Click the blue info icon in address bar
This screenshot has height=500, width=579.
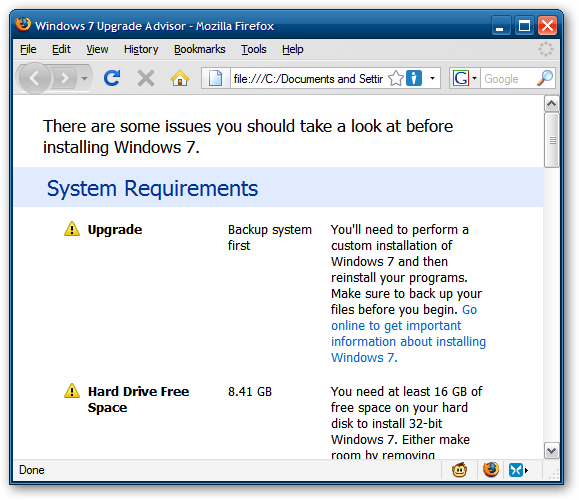[x=414, y=78]
